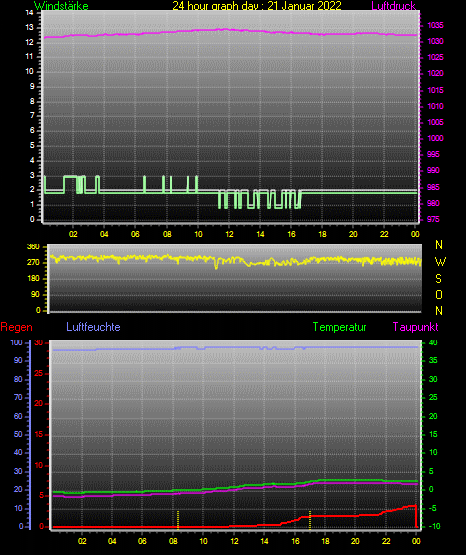Click the blue 90 humidity axis value

[x=18, y=360]
